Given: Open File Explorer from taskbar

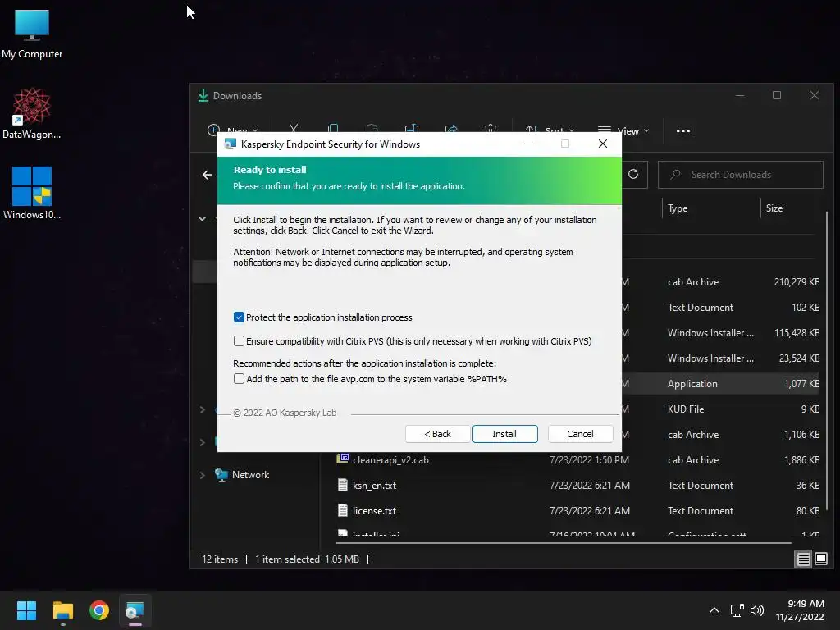Looking at the screenshot, I should click(x=62, y=610).
